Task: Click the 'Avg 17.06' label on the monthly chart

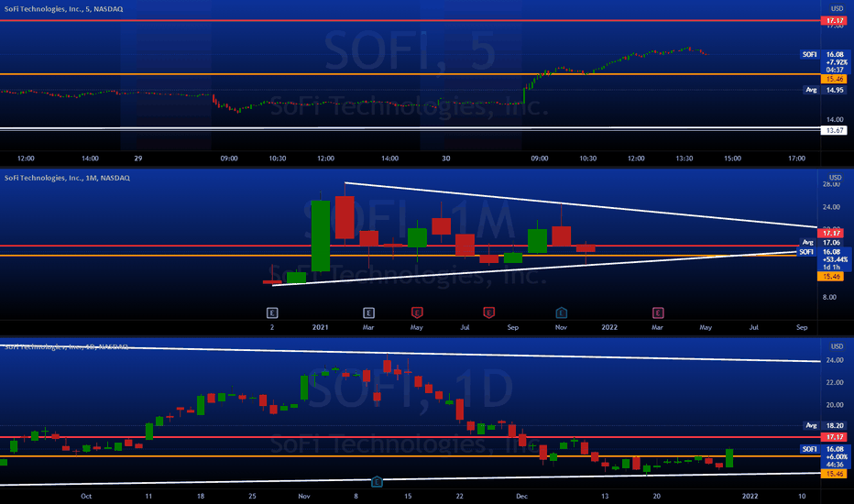Action: [x=821, y=243]
